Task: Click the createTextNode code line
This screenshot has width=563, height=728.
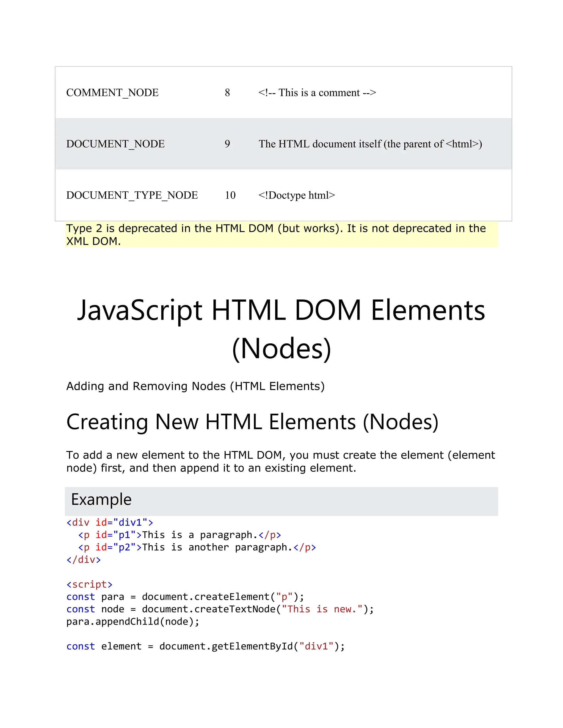Action: tap(220, 609)
